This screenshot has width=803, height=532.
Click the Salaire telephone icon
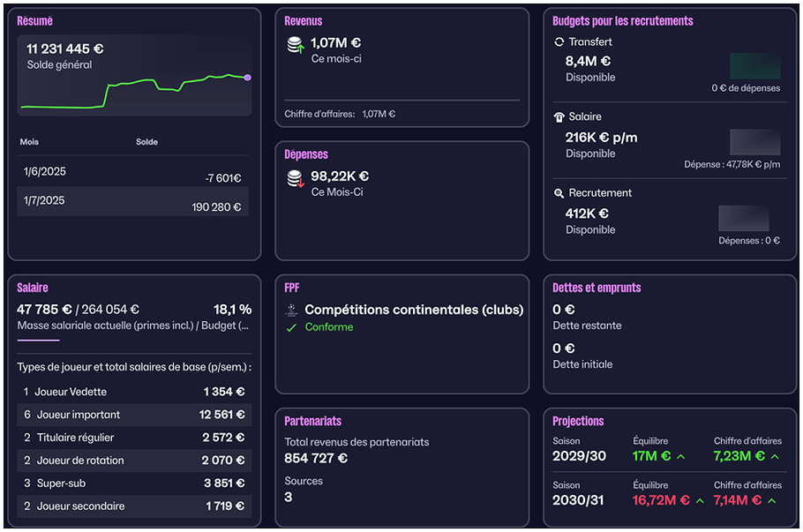tap(559, 117)
